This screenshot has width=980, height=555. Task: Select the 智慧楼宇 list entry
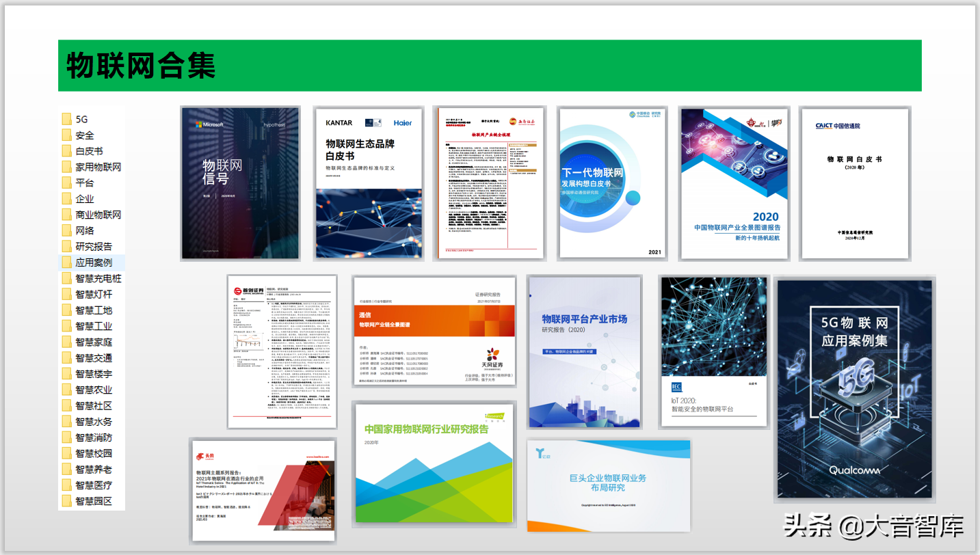coord(94,374)
